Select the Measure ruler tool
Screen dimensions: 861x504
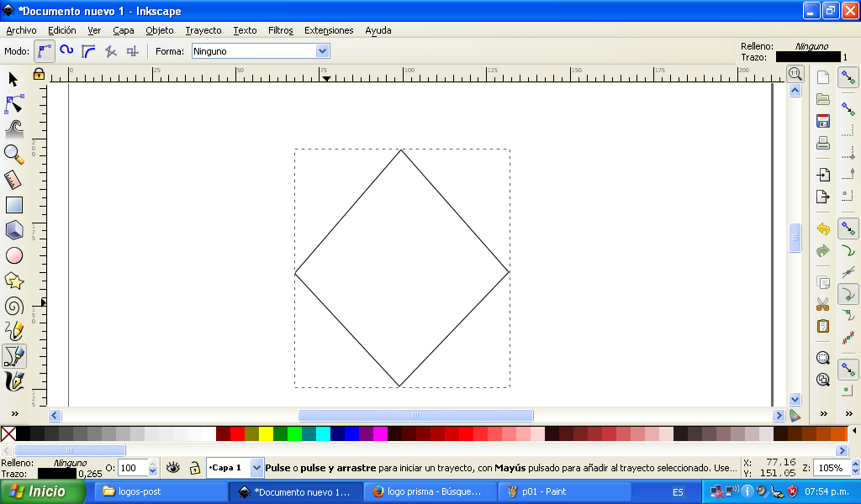pos(13,180)
